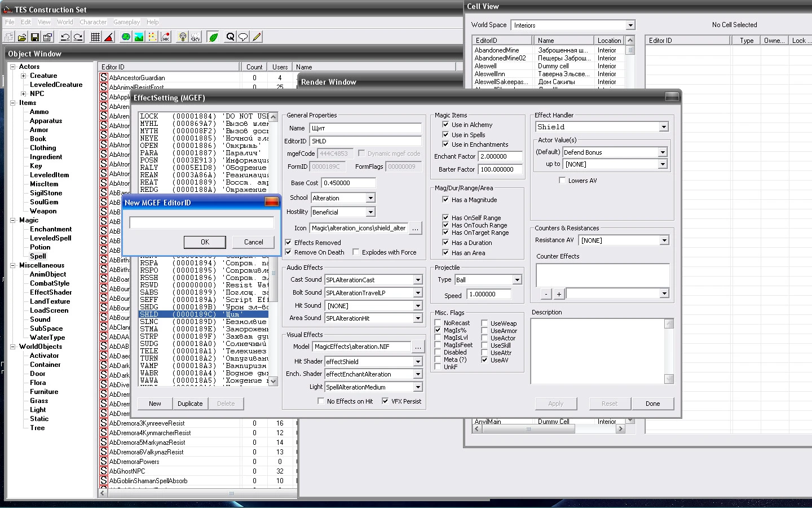Toggle the SKY toolbar icon
The height and width of the screenshot is (508, 812).
tap(195, 37)
